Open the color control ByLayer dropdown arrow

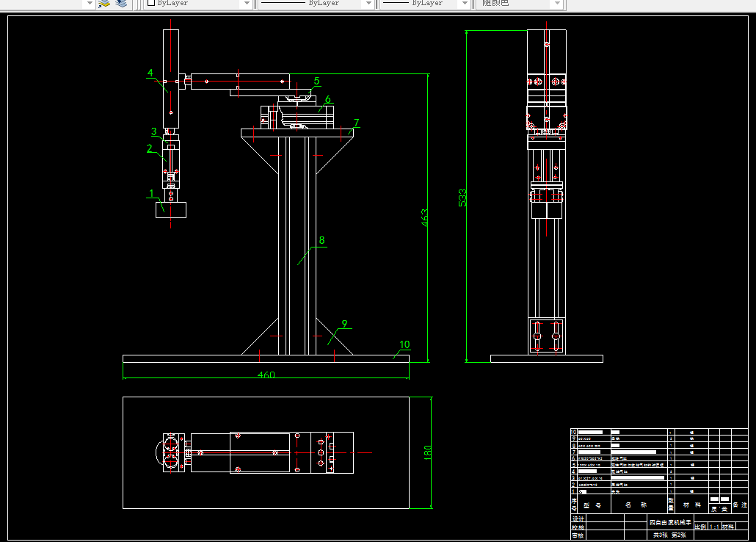coord(247,4)
